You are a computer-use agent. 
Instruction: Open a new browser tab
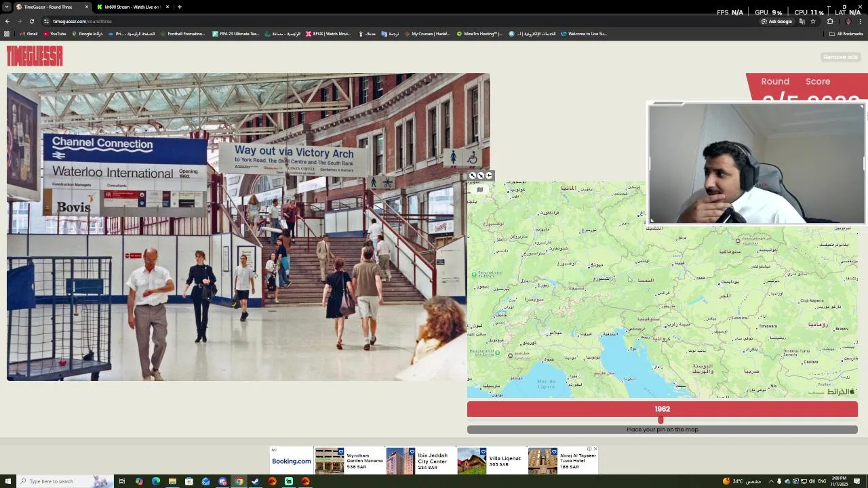tap(179, 7)
